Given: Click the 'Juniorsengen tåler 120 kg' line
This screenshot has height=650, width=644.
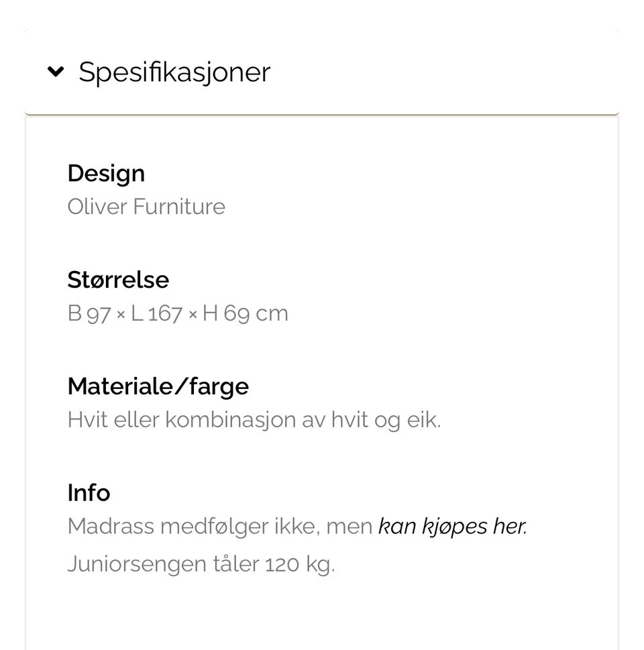Looking at the screenshot, I should (x=201, y=564).
